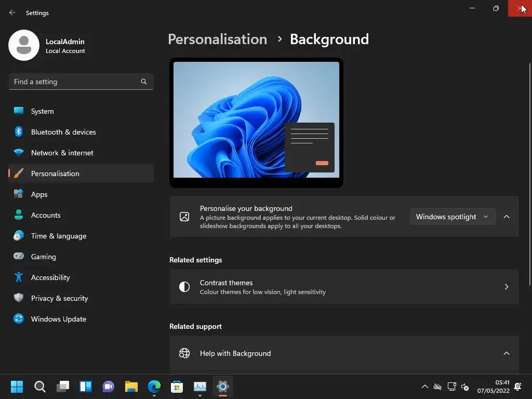This screenshot has height=399, width=532.
Task: Open the clock and date flyout
Action: pyautogui.click(x=494, y=387)
